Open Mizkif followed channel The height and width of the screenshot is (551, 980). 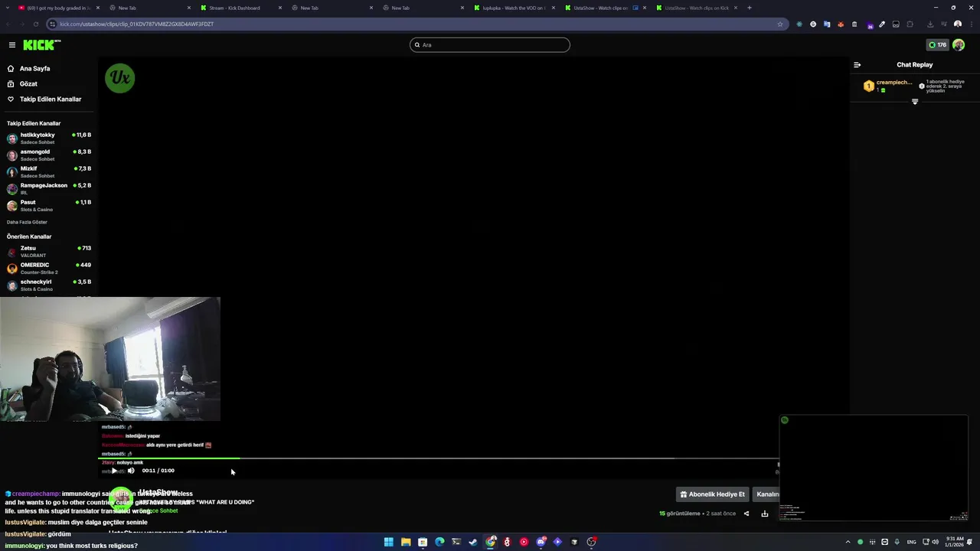(x=49, y=171)
